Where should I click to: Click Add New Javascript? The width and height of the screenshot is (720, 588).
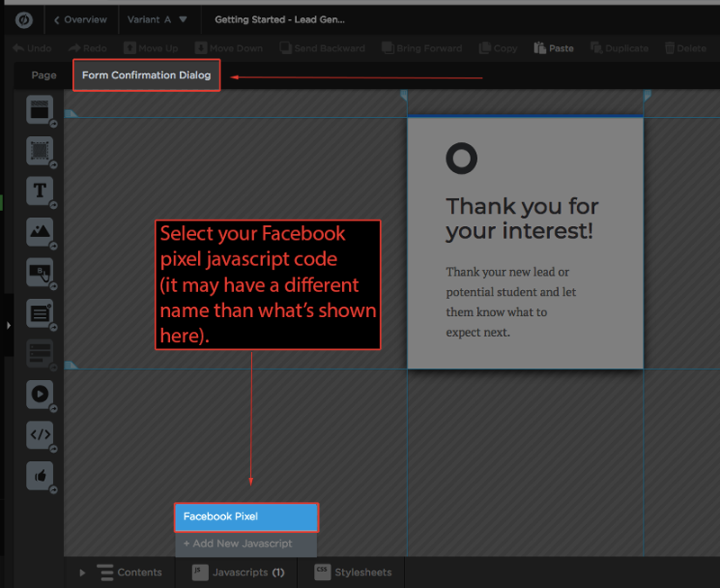(x=246, y=544)
